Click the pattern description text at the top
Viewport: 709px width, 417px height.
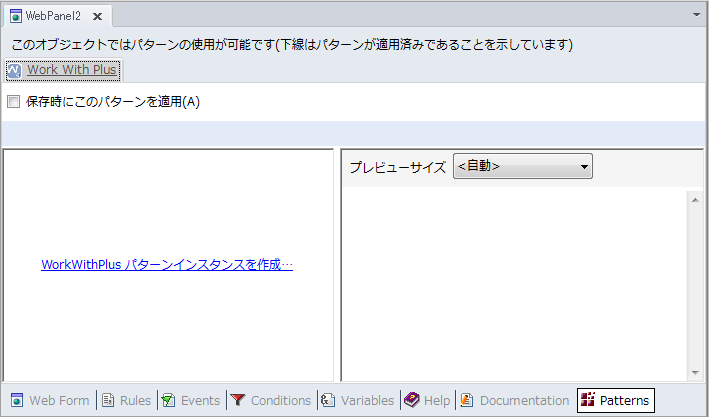coord(291,45)
